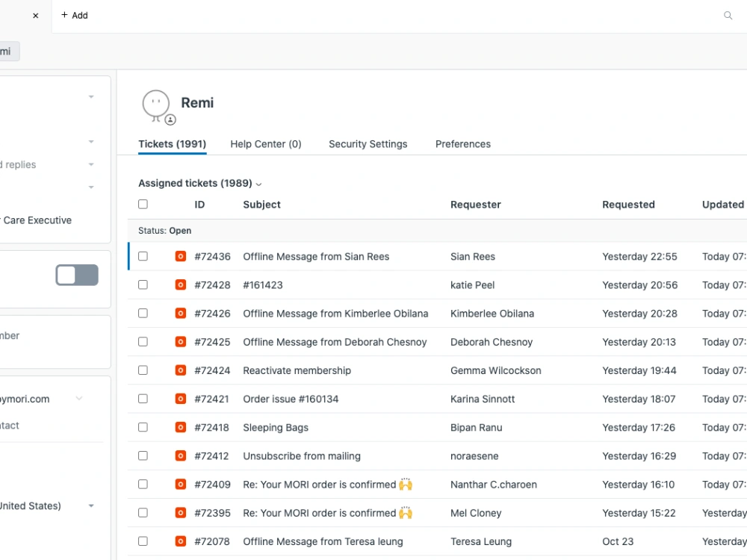
Task: Close the current tab with X
Action: (x=35, y=15)
